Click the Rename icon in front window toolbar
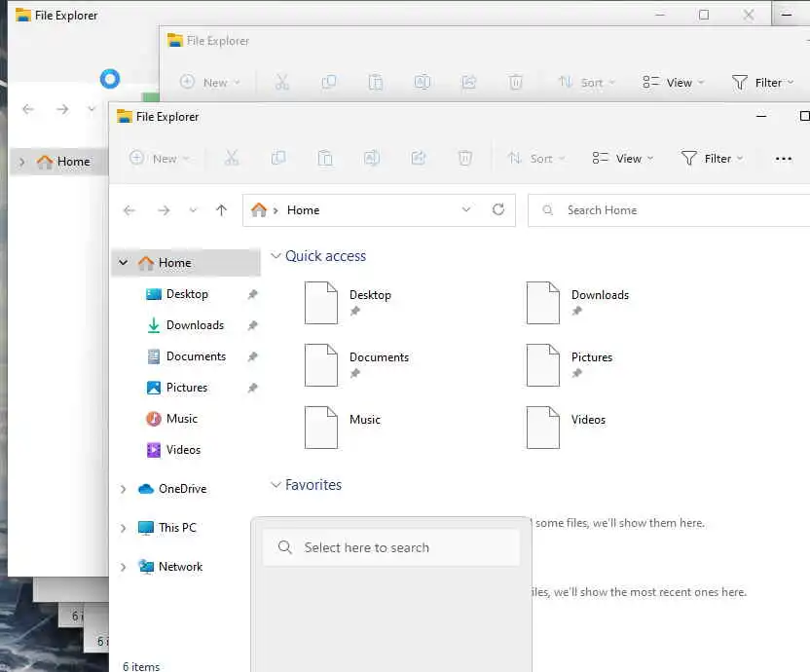Viewport: 810px width, 672px height. pos(372,158)
